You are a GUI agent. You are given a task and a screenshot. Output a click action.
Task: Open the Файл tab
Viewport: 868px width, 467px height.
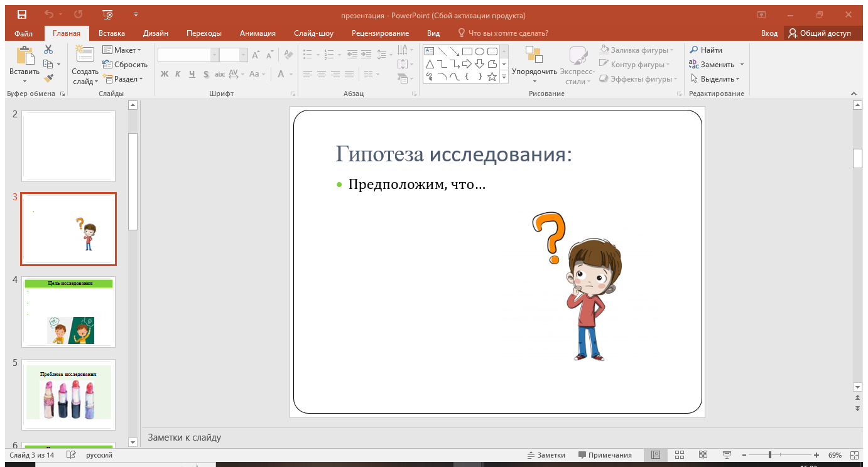pos(23,33)
